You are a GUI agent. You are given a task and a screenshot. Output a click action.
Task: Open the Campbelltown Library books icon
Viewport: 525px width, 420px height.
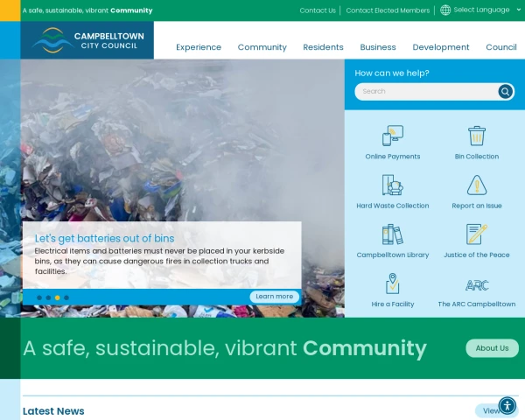[x=393, y=234]
